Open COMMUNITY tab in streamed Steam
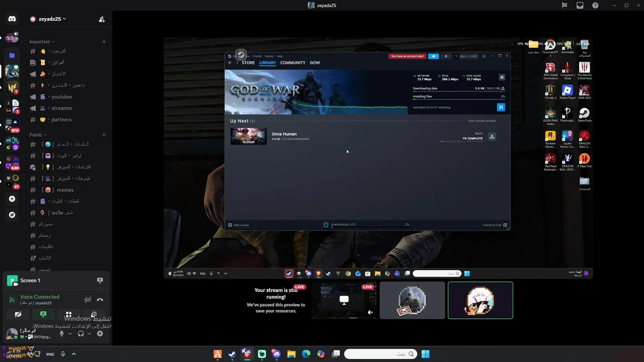 coord(293,63)
